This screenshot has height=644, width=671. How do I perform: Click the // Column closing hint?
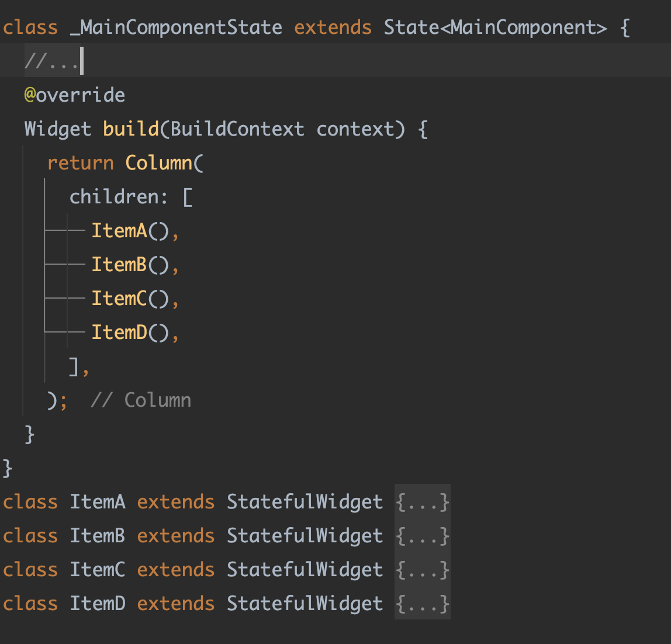(141, 400)
